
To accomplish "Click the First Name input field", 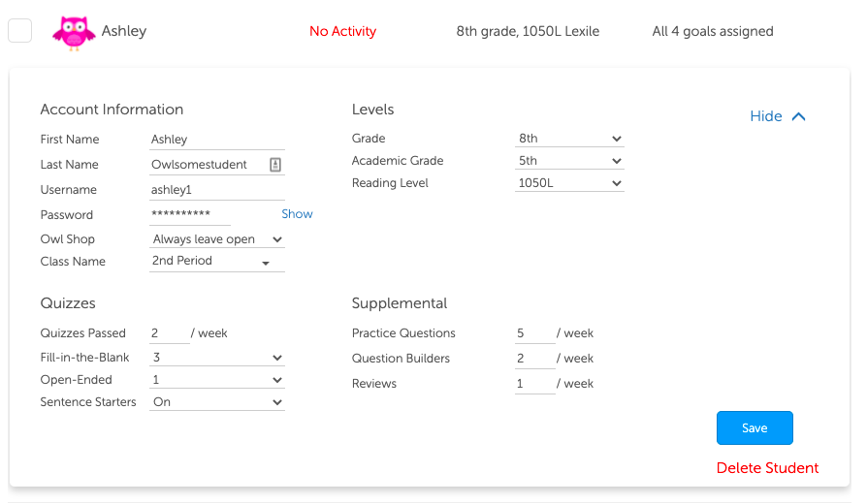I will tap(216, 140).
